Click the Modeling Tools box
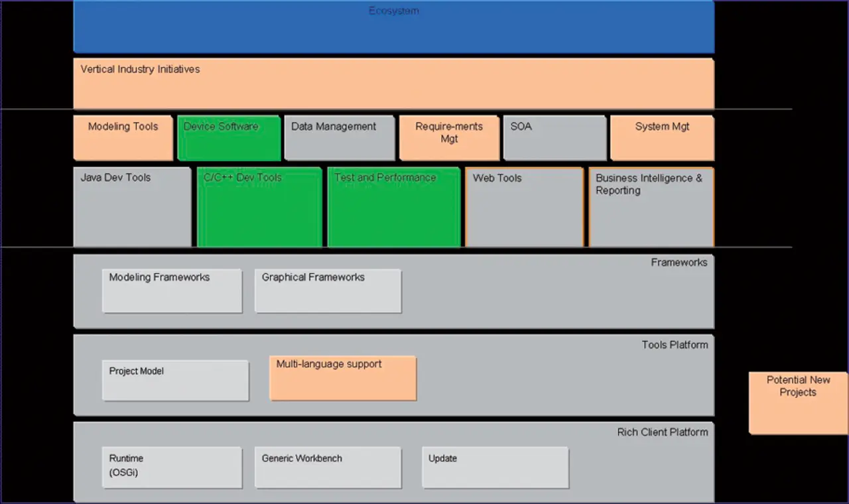Viewport: 849px width, 504px height. 123,138
